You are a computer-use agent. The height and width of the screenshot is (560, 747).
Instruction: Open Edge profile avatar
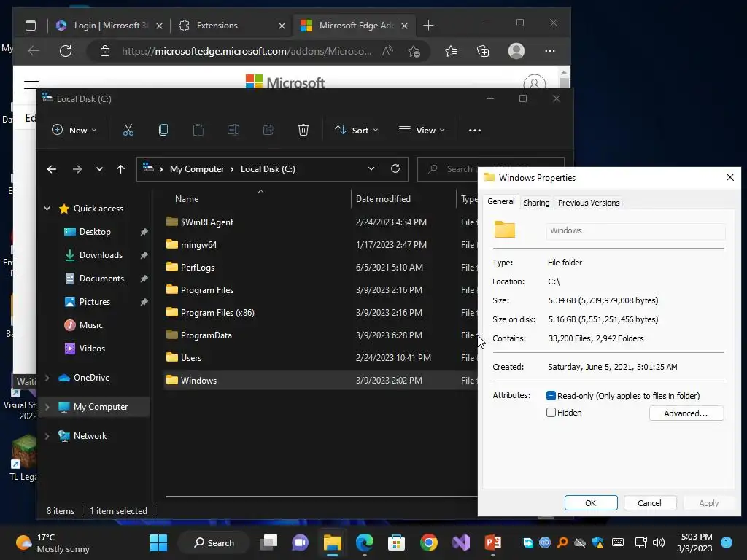(516, 51)
